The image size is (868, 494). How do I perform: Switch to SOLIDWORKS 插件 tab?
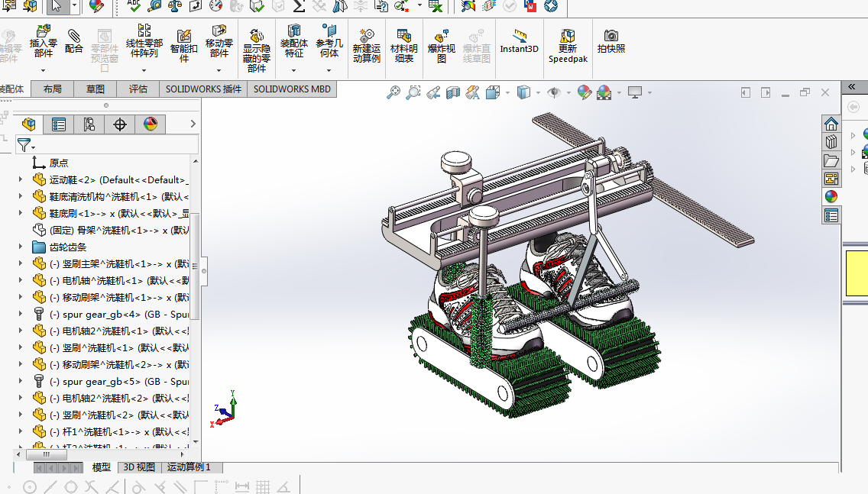(203, 89)
